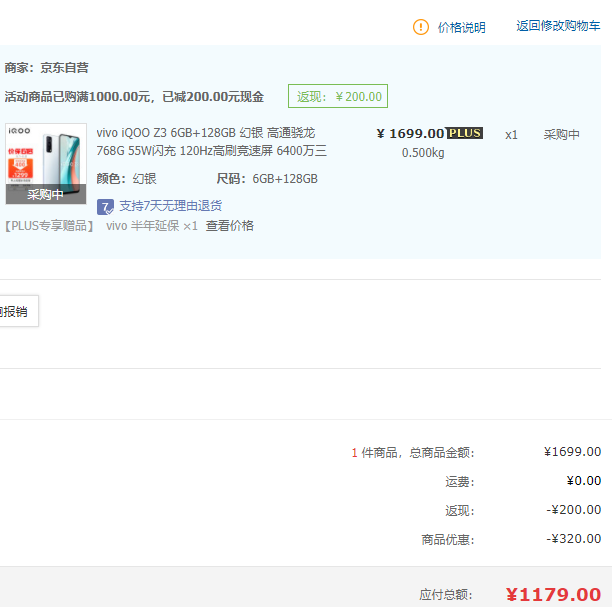Open the vivo iQOO Z3 product thumbnail

46,164
